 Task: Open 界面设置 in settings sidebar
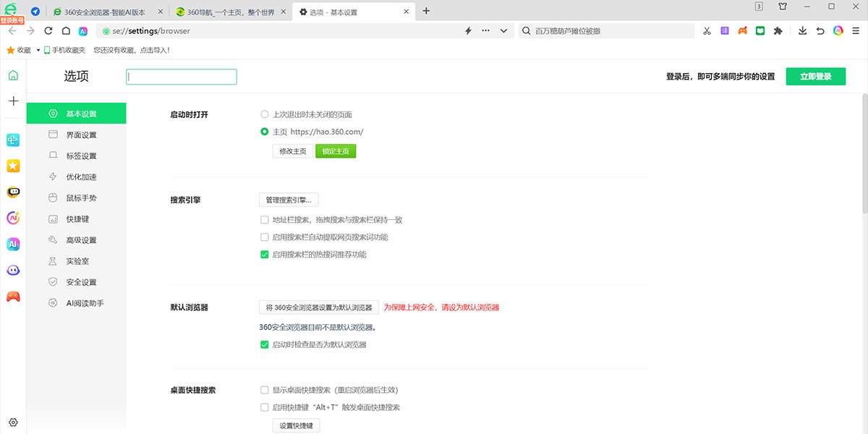[x=81, y=135]
